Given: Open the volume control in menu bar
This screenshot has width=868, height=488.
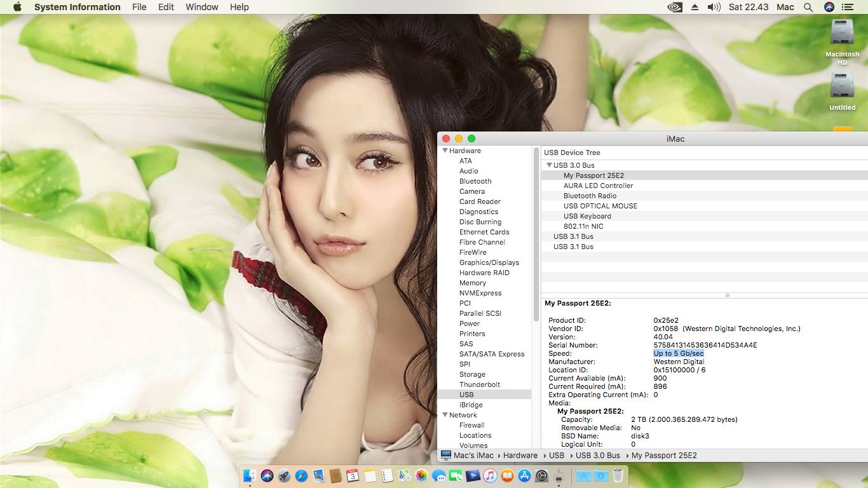Looking at the screenshot, I should click(714, 7).
